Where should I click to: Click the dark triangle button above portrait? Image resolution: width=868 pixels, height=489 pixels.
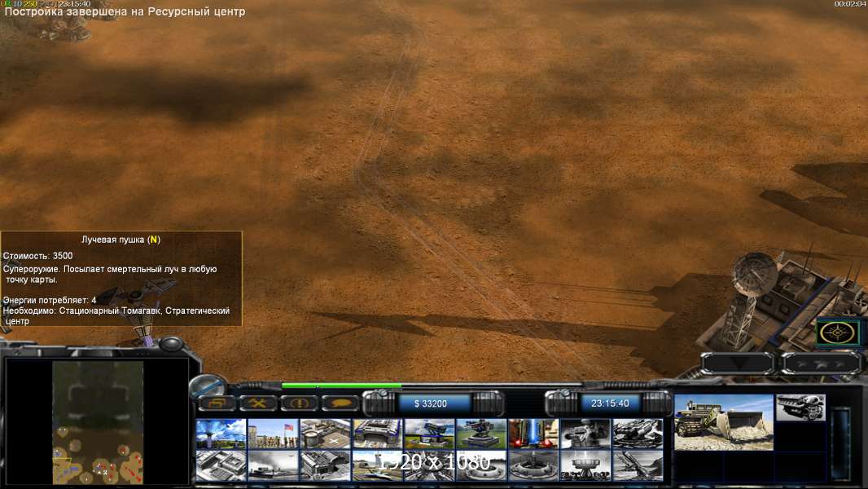[738, 363]
